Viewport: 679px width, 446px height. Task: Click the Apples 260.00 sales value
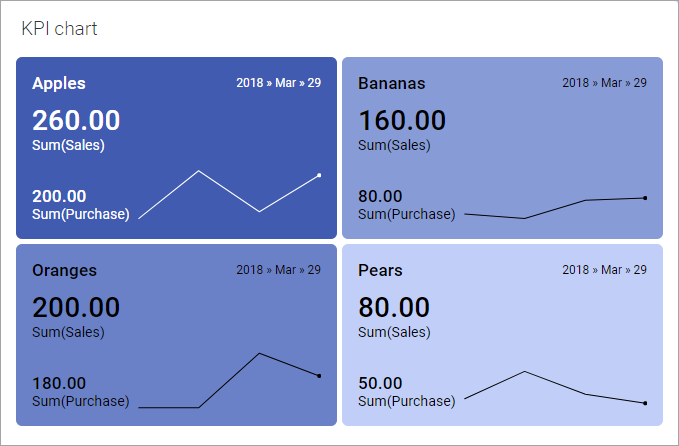[76, 120]
